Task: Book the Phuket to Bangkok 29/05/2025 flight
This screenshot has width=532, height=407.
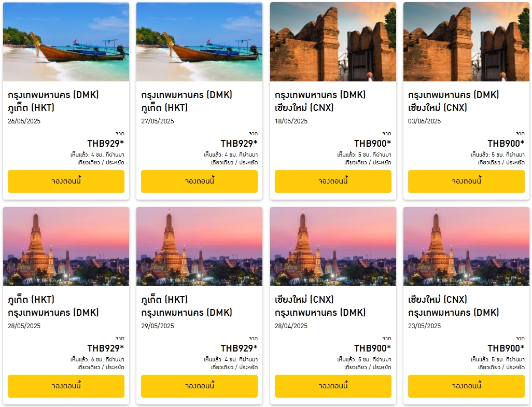Action: click(199, 386)
